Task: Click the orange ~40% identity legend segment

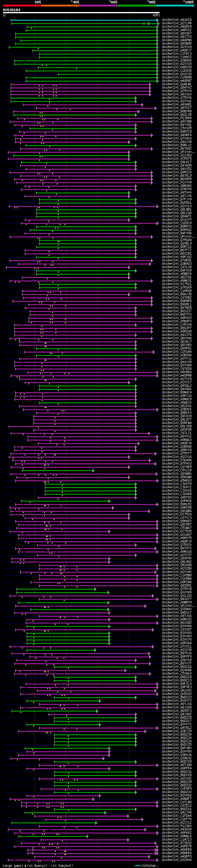Action: pyautogui.click(x=60, y=6)
